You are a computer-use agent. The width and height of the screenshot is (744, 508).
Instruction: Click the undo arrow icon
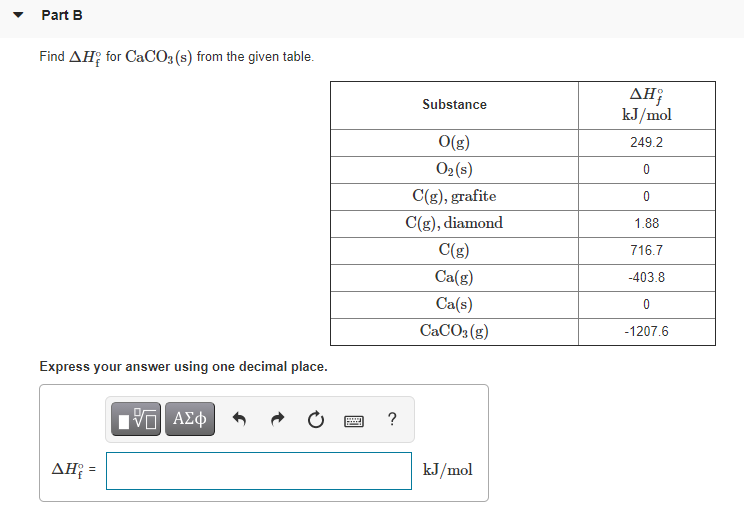239,419
